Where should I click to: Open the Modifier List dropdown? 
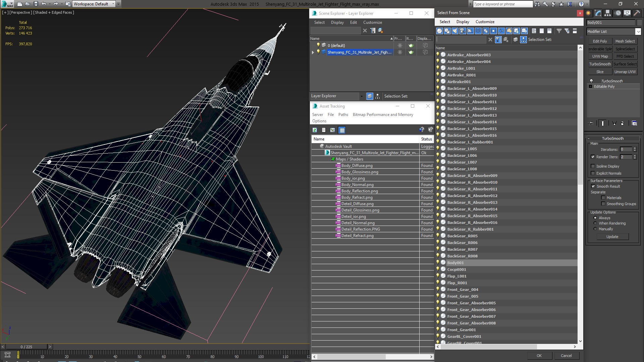point(638,32)
